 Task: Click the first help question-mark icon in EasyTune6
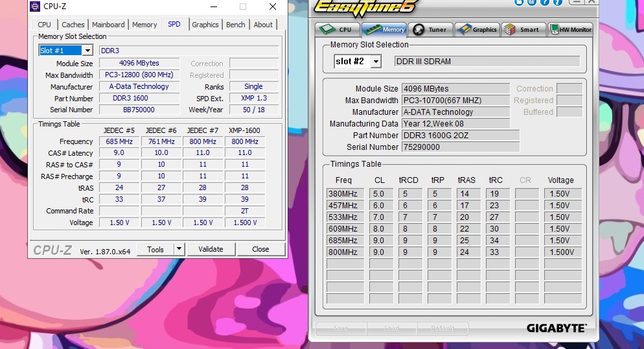545,3
